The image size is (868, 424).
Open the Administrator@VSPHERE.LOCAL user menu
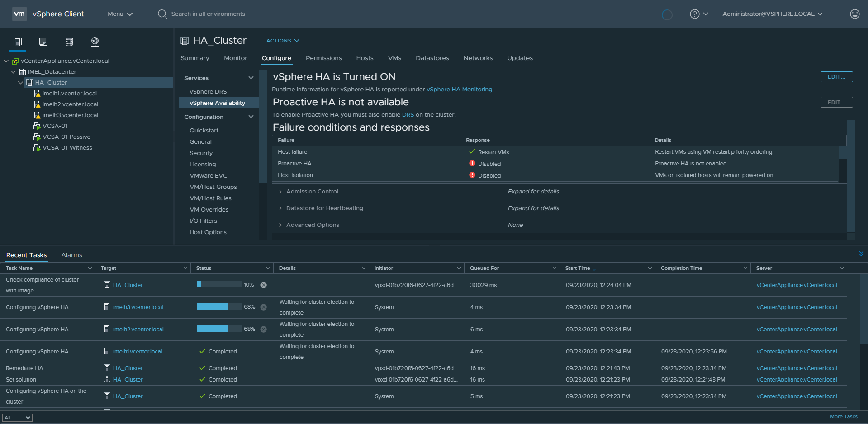click(x=773, y=14)
